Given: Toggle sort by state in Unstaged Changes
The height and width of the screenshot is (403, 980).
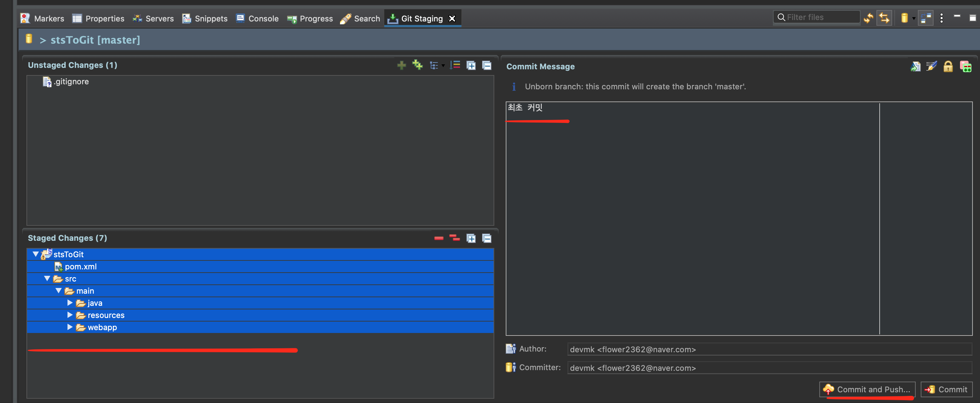Looking at the screenshot, I should (x=455, y=65).
